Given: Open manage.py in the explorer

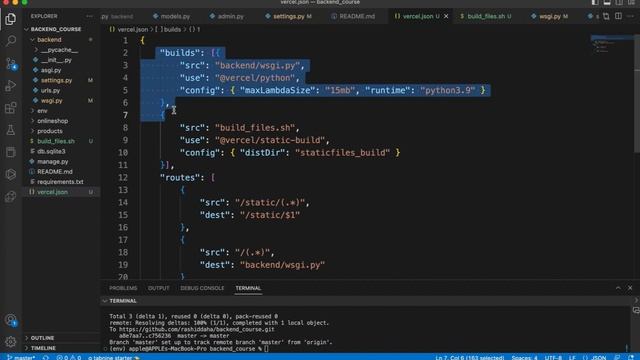Looking at the screenshot, I should 52,162.
